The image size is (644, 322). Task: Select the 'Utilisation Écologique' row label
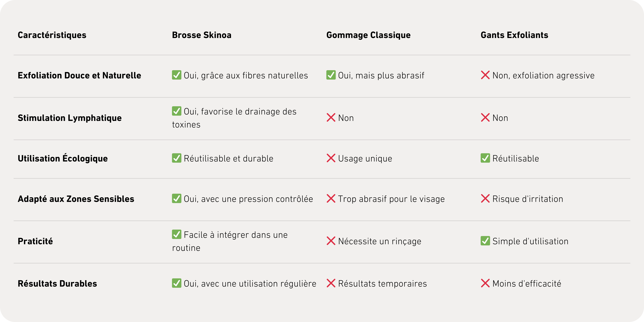(x=63, y=158)
